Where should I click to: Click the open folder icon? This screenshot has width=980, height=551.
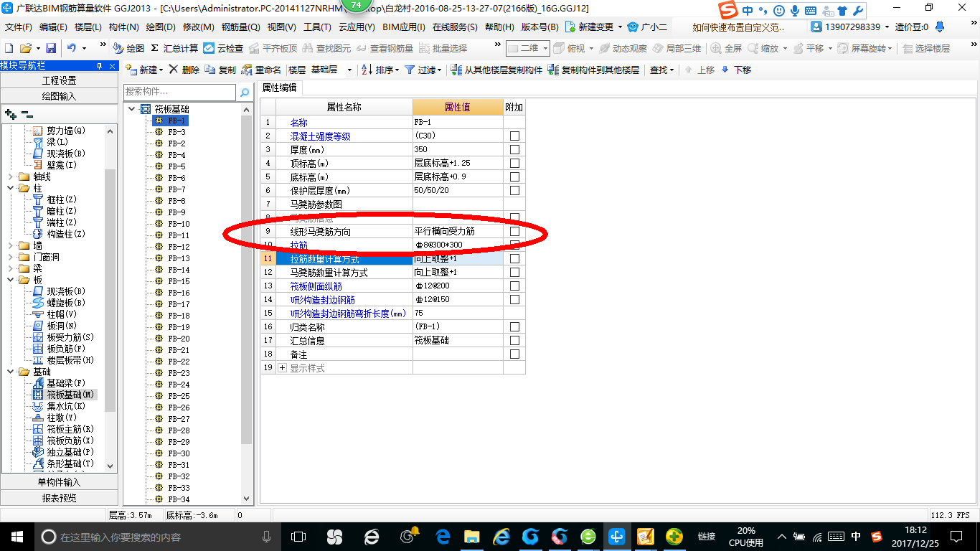point(25,48)
